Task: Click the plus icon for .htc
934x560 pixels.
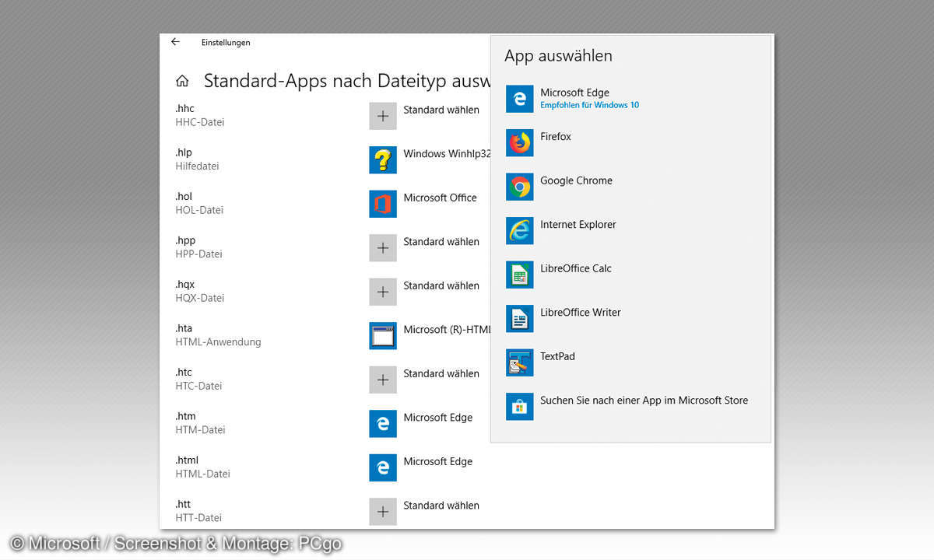Action: [383, 380]
